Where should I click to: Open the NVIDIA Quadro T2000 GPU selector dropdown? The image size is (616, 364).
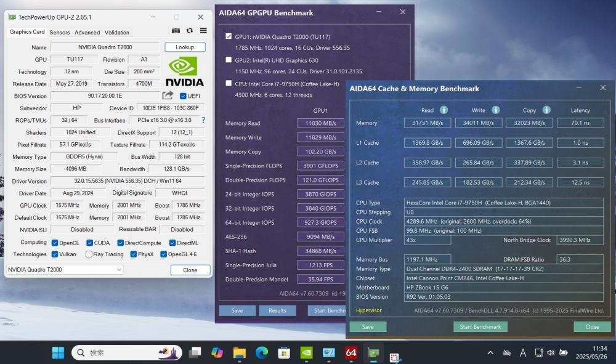pyautogui.click(x=65, y=270)
